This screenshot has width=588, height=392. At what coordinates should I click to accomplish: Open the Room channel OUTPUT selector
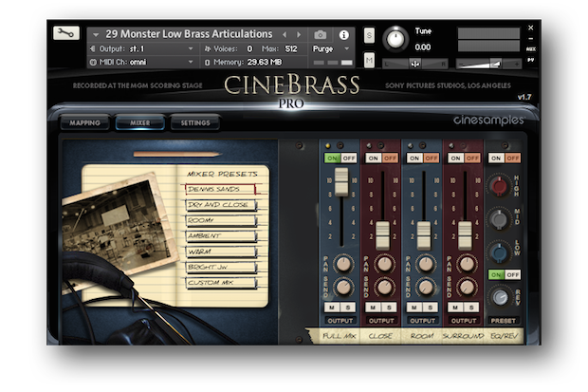point(423,321)
